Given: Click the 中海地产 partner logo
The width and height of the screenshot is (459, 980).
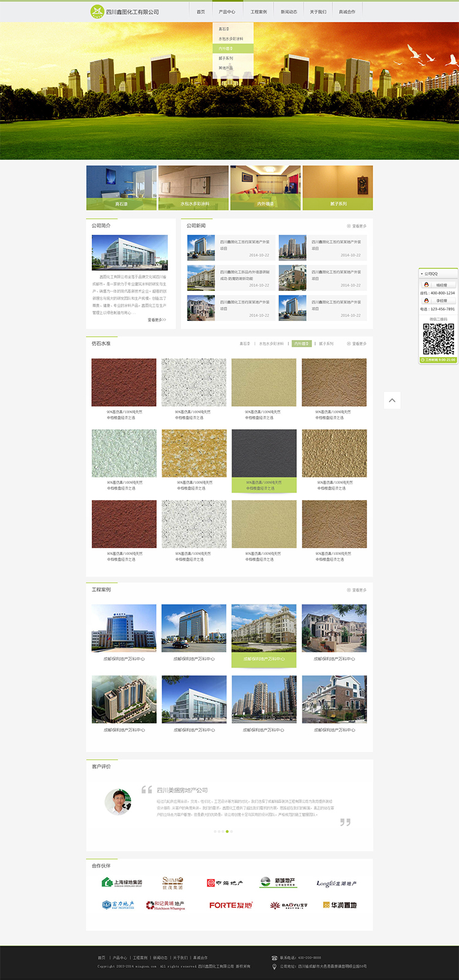Looking at the screenshot, I should [225, 883].
